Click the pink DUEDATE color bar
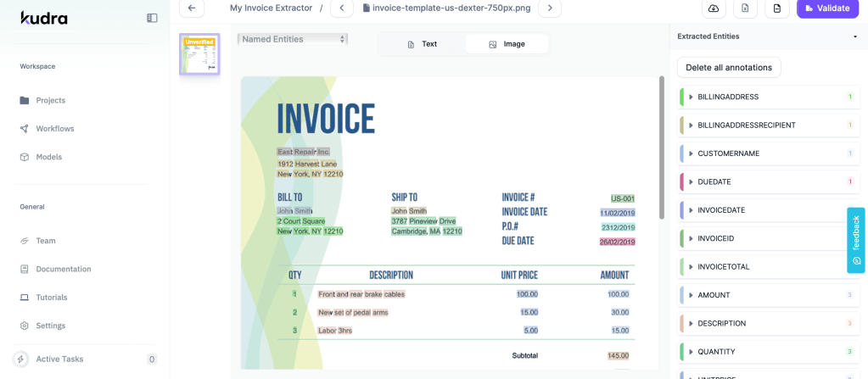Viewport: 868px width, 379px height. [x=680, y=181]
